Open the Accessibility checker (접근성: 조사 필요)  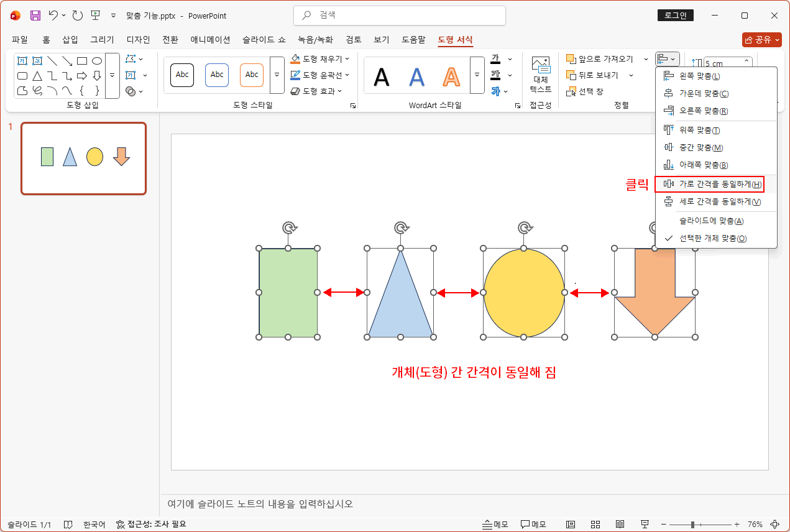(155, 524)
